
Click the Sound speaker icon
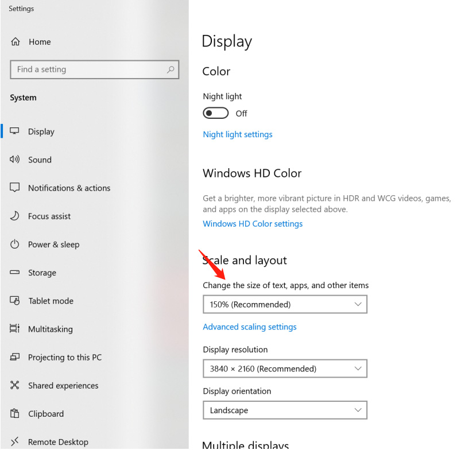click(14, 160)
